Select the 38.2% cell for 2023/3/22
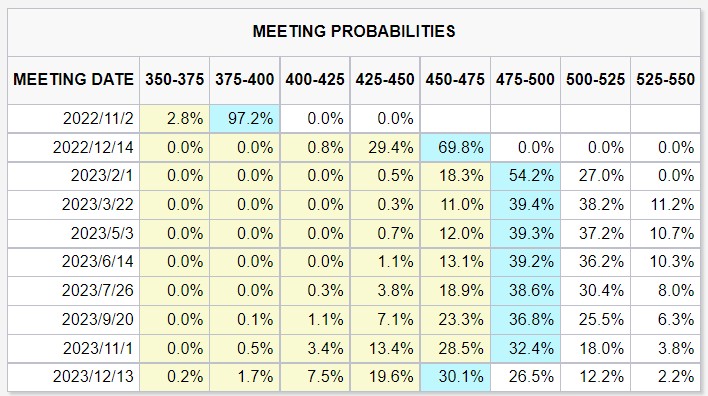Screen dimensions: 708x396 (595, 205)
